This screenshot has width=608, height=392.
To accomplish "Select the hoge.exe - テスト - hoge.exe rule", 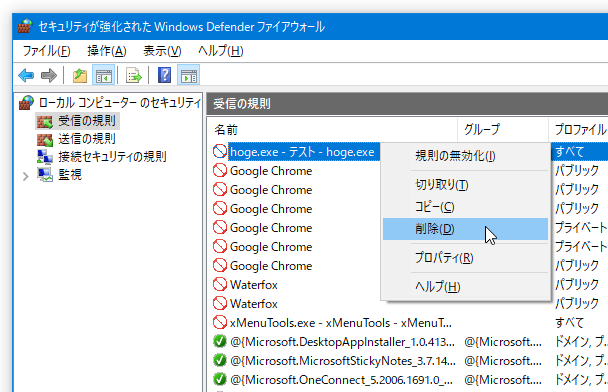I will [302, 152].
